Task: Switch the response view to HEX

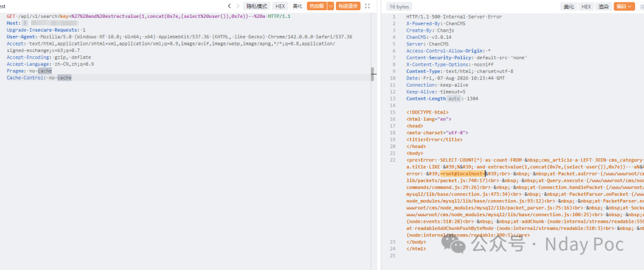Action: 586,7
